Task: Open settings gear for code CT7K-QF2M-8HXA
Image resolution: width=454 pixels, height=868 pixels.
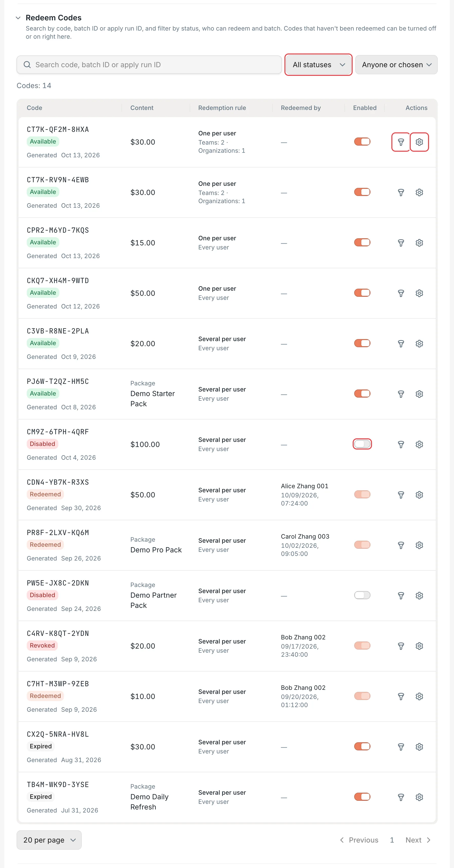Action: (x=419, y=142)
